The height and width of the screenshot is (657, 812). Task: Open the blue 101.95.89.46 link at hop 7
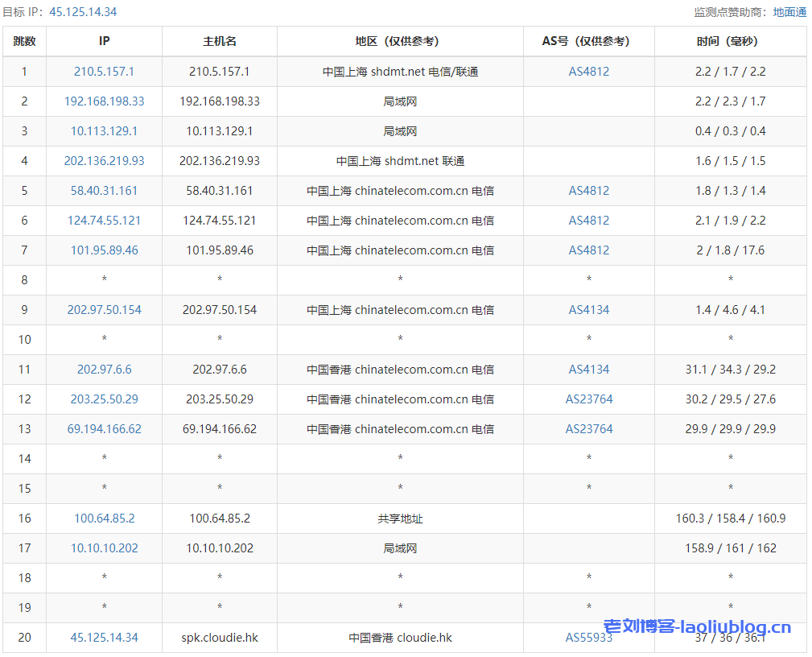coord(104,250)
